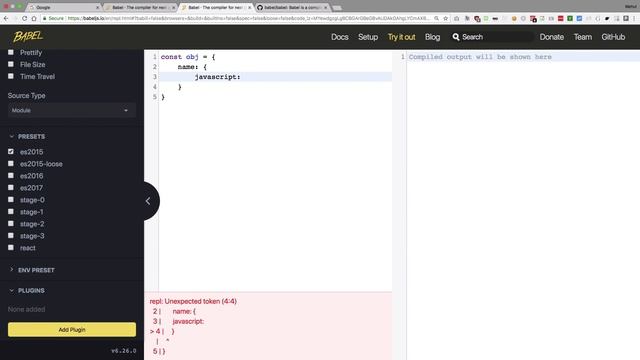Switch to the Google tab
Screen dimensions: 640x360
tap(63, 7)
